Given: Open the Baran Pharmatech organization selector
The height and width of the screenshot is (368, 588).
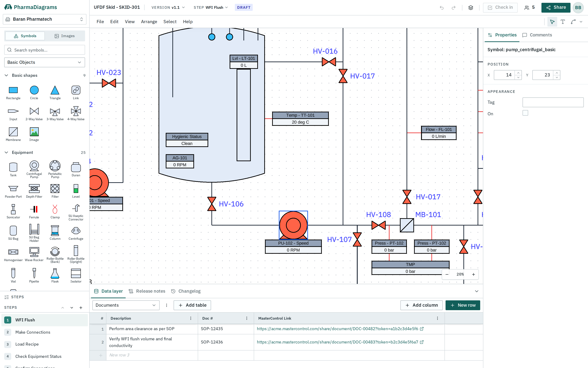Looking at the screenshot, I should 44,19.
